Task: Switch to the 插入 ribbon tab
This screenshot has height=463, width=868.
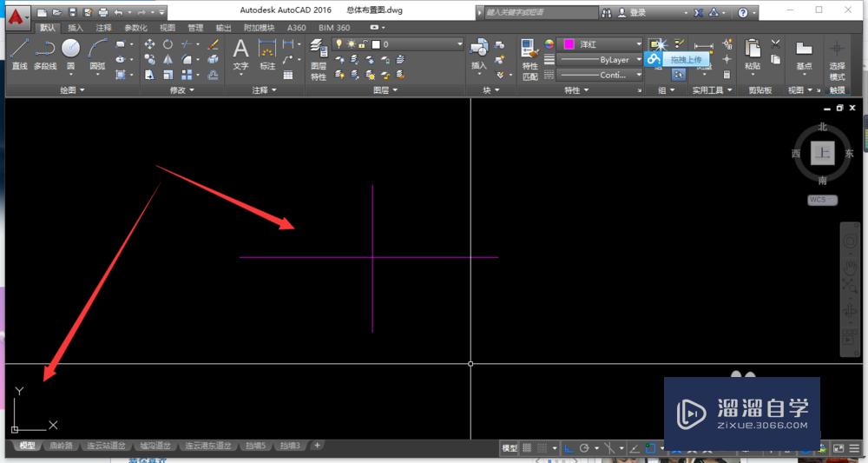Action: click(75, 28)
